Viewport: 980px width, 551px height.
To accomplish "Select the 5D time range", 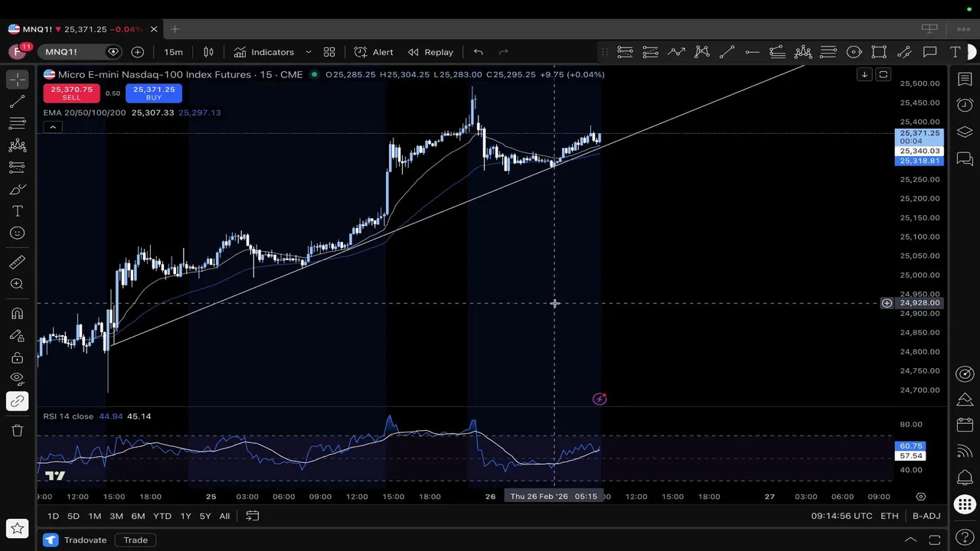I will pyautogui.click(x=73, y=516).
